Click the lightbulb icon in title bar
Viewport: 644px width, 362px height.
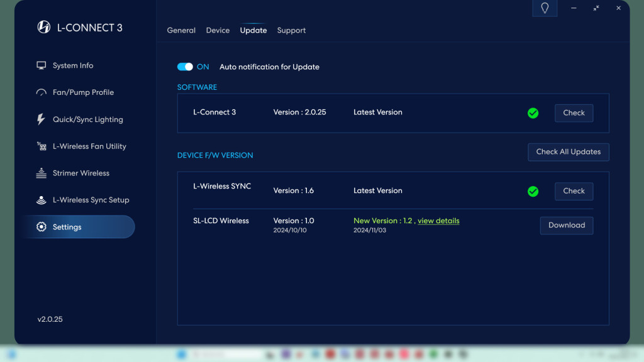(x=545, y=8)
